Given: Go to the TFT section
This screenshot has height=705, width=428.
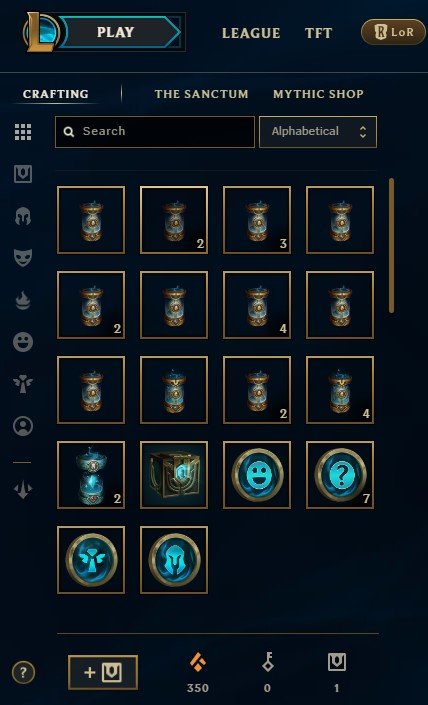Looking at the screenshot, I should point(318,33).
